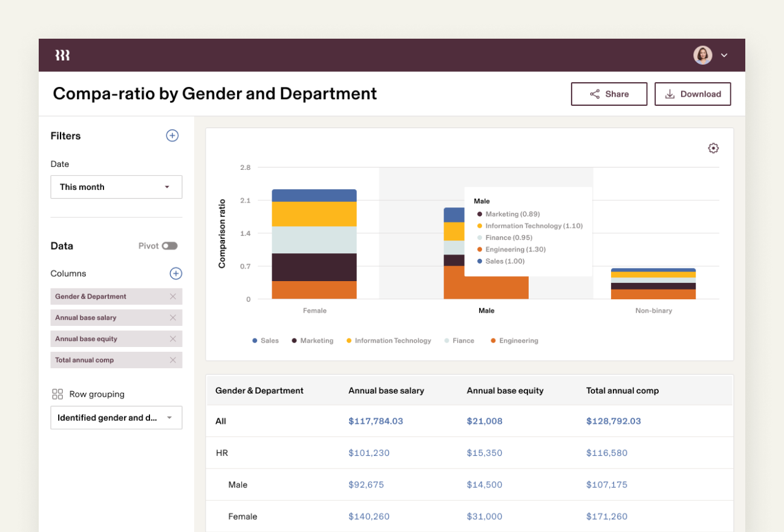Open Female equity value $31,000
Image resolution: width=784 pixels, height=532 pixels.
(485, 516)
